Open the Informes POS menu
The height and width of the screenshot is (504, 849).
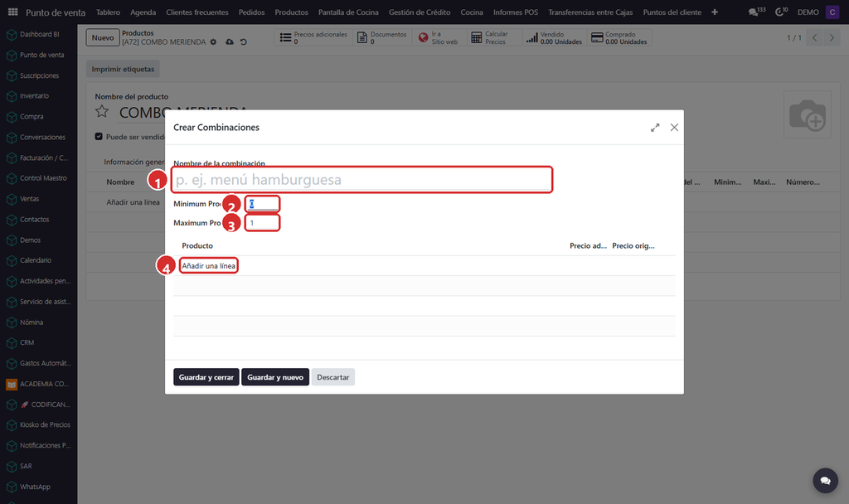click(516, 12)
